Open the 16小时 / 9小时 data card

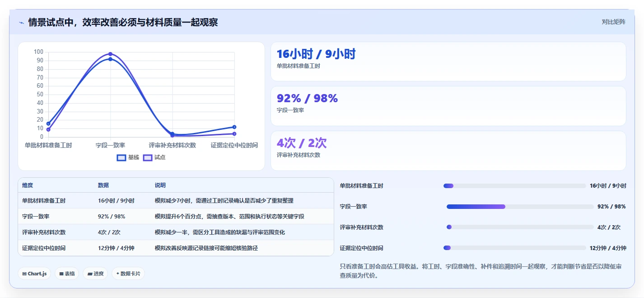tap(448, 61)
